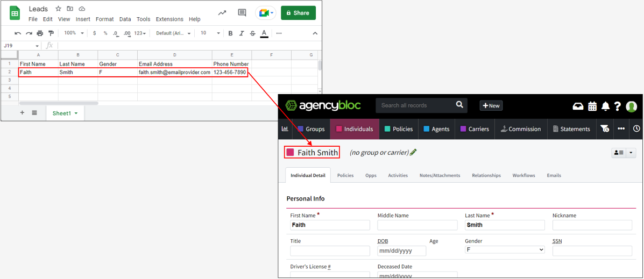The width and height of the screenshot is (644, 279).
Task: Click the search magnifier icon in AgencyBloc
Action: (x=459, y=105)
